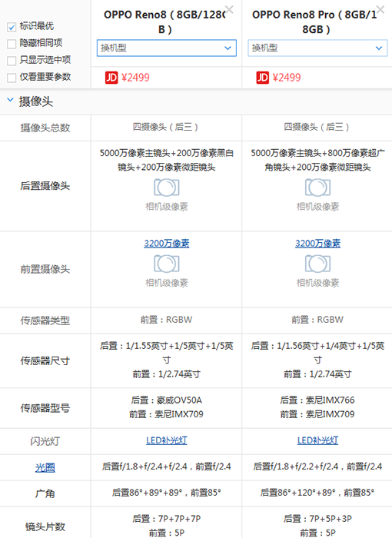Click OPPO Reno8 Pro product title
The width and height of the screenshot is (392, 538).
coord(316,22)
